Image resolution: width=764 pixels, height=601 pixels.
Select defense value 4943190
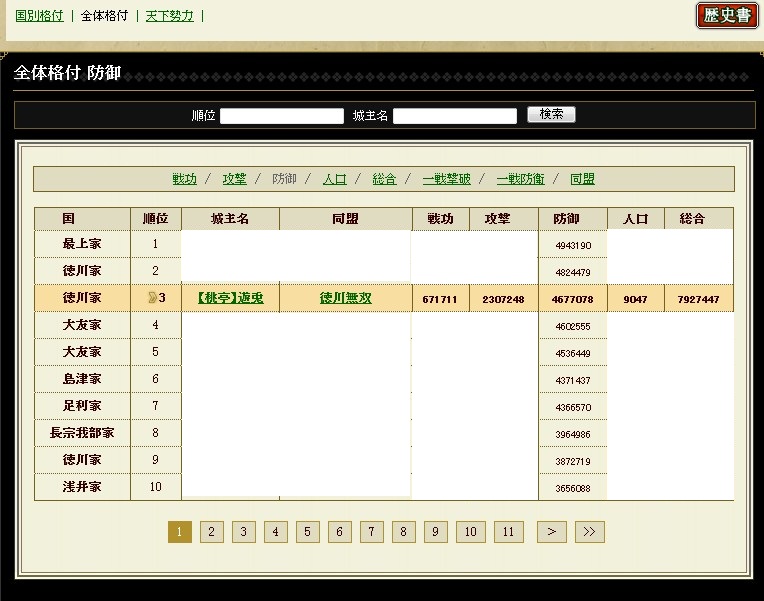point(573,245)
